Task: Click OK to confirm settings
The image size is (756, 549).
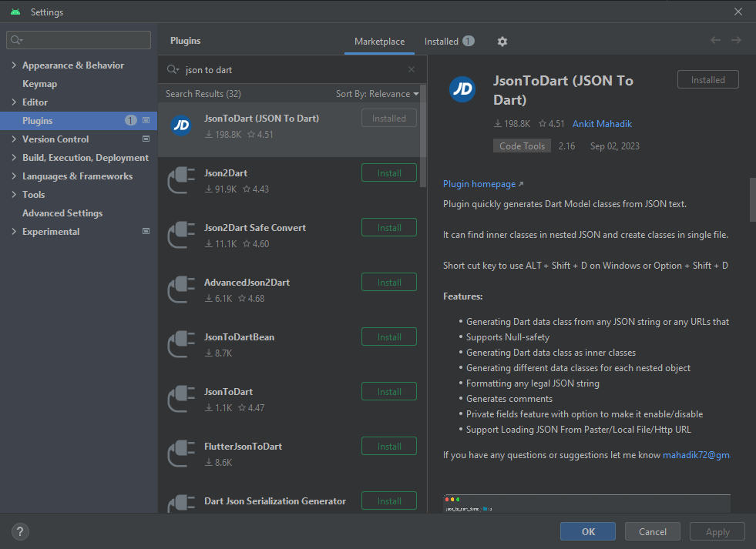Action: [588, 531]
